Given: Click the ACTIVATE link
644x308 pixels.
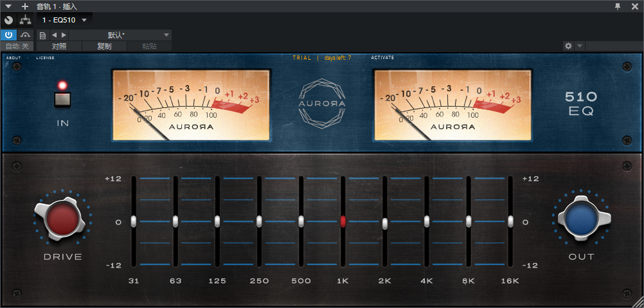Looking at the screenshot, I should tap(383, 57).
